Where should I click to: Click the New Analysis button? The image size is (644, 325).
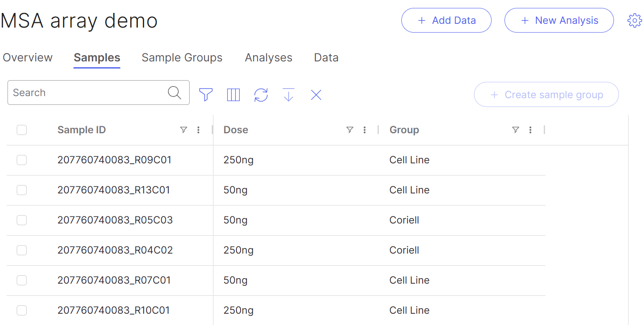point(559,20)
